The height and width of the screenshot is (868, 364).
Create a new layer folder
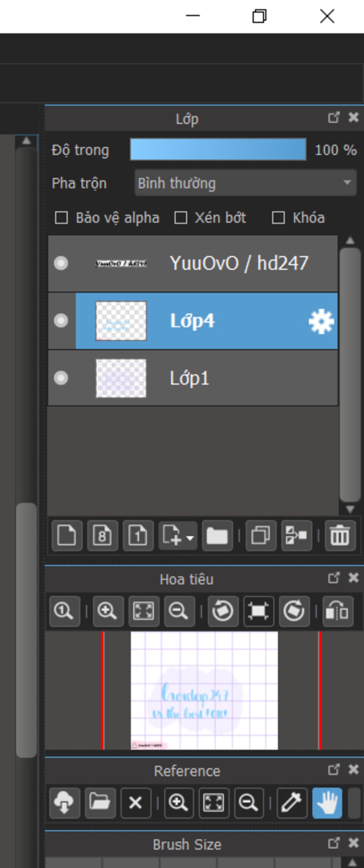[217, 535]
